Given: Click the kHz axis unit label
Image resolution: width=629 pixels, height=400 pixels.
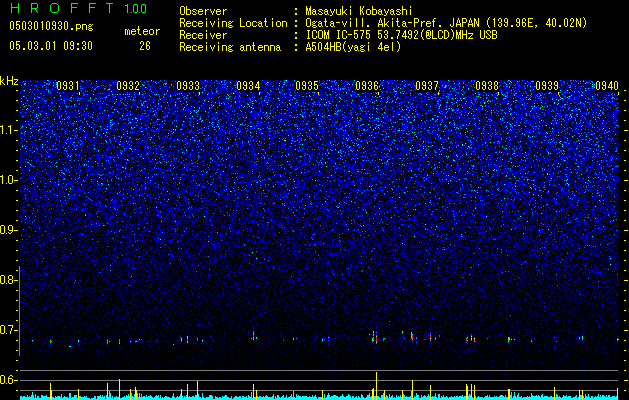Looking at the screenshot, I should [x=9, y=81].
